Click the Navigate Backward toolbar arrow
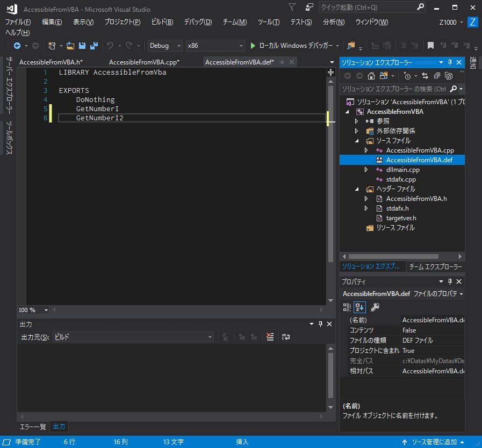Image resolution: width=482 pixels, height=448 pixels. click(x=17, y=46)
